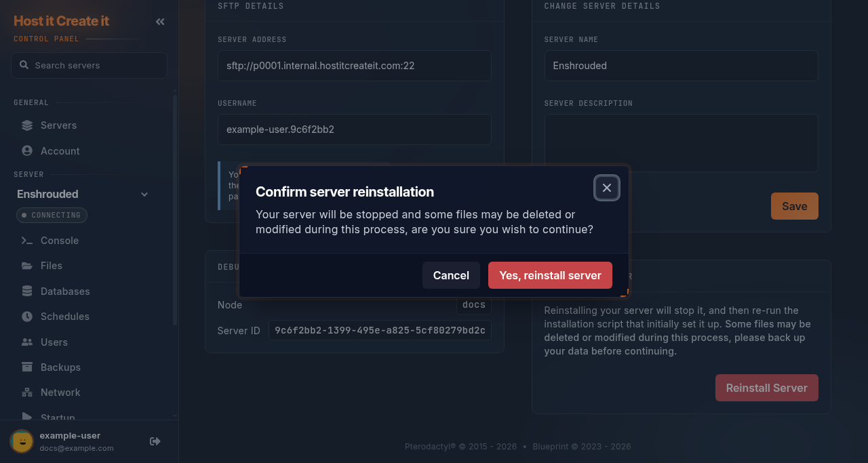Viewport: 868px width, 463px height.
Task: Click the sidebar scrollbar
Action: [x=175, y=210]
